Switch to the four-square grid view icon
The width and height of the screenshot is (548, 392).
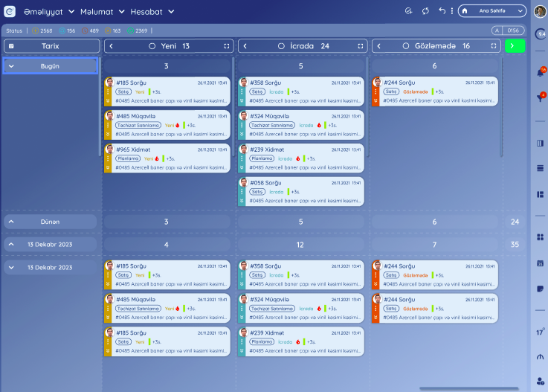[x=540, y=237]
